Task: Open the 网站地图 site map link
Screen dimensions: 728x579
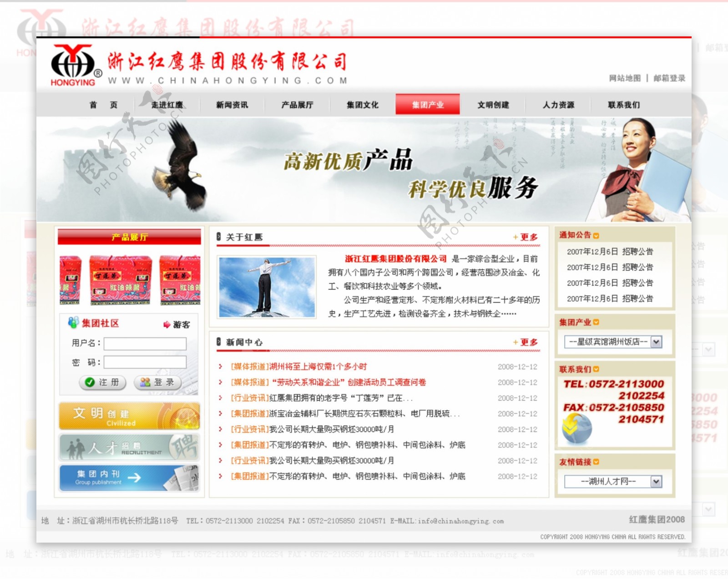Action: click(625, 78)
